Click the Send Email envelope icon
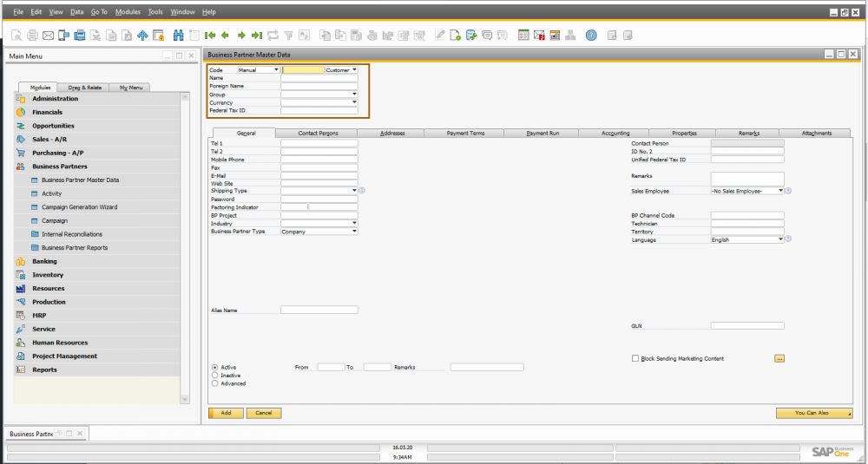Viewport: 868px width, 464px height. (x=48, y=36)
